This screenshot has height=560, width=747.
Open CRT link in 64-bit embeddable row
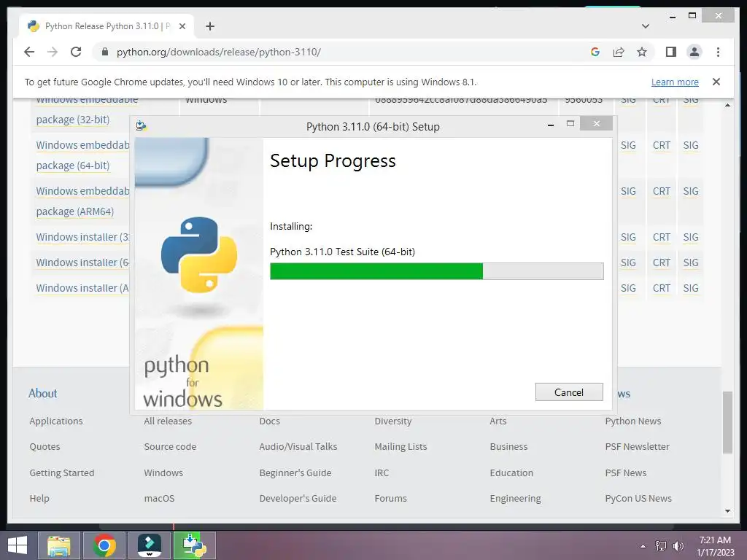(x=661, y=145)
